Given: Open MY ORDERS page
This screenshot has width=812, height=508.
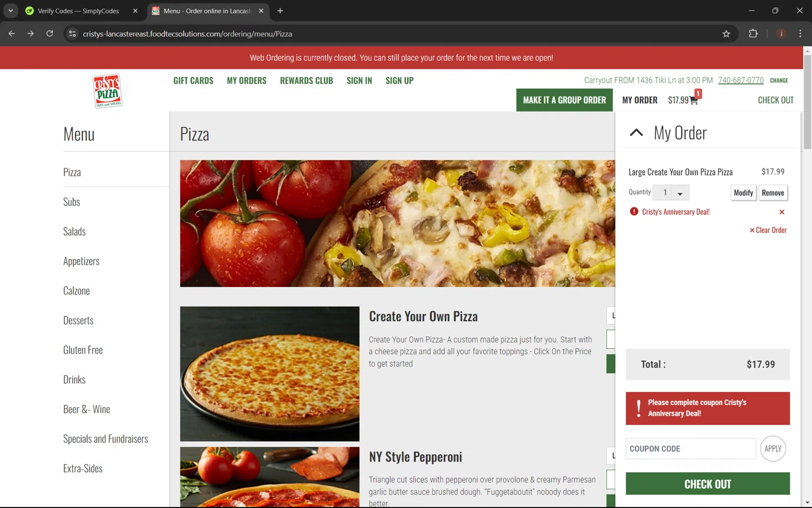Looking at the screenshot, I should [246, 81].
